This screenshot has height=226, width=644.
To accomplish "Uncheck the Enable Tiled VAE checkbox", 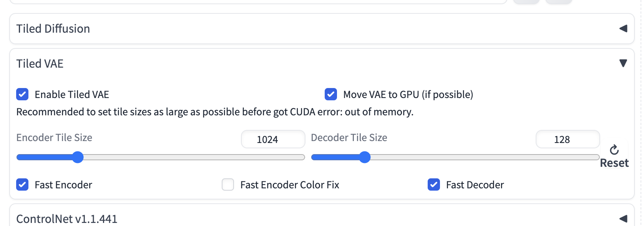I will tap(22, 94).
